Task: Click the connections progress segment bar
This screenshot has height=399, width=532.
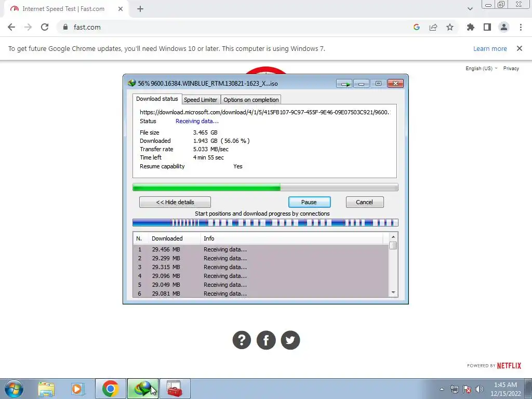Action: pos(265,222)
